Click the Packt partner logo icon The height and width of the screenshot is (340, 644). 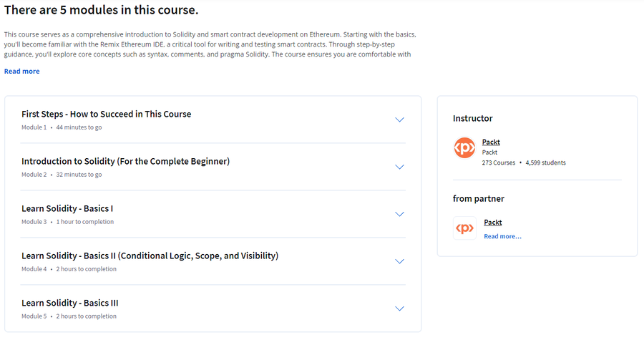[464, 228]
